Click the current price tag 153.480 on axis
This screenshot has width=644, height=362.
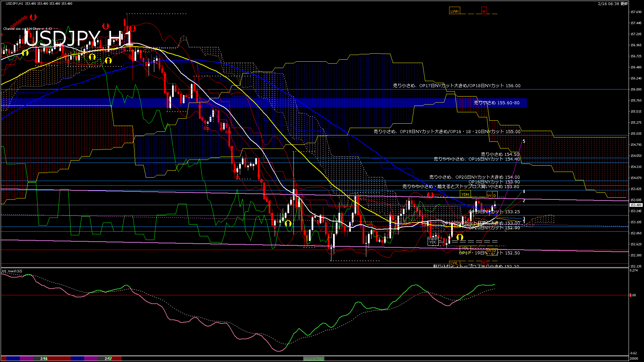[636, 205]
